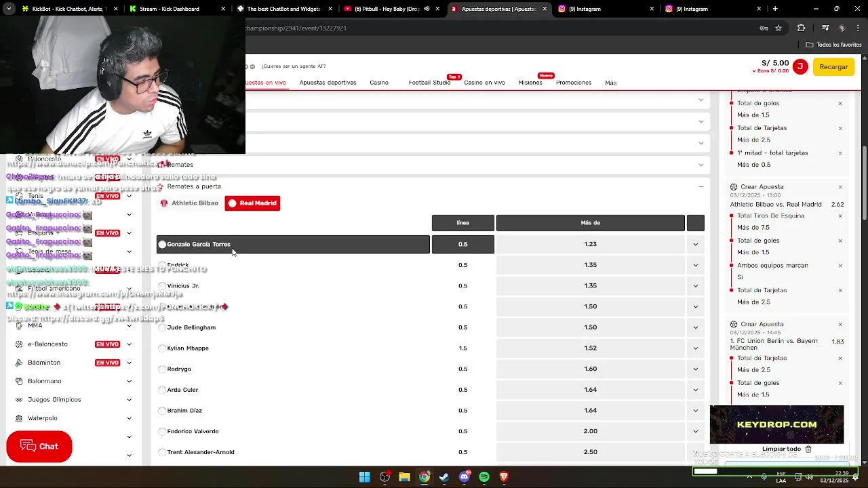The width and height of the screenshot is (868, 488).
Task: Remove the Ambos equipos marcan selection
Action: point(840,266)
